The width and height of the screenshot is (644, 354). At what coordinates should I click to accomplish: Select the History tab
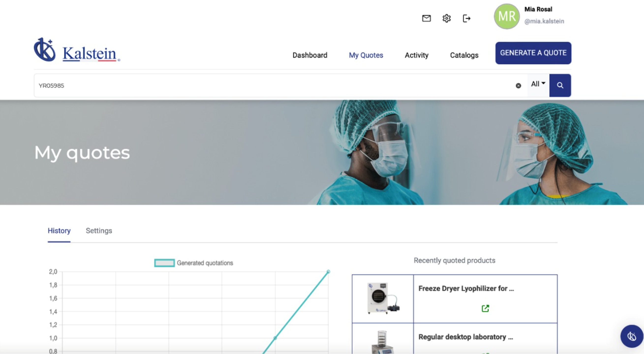tap(59, 230)
